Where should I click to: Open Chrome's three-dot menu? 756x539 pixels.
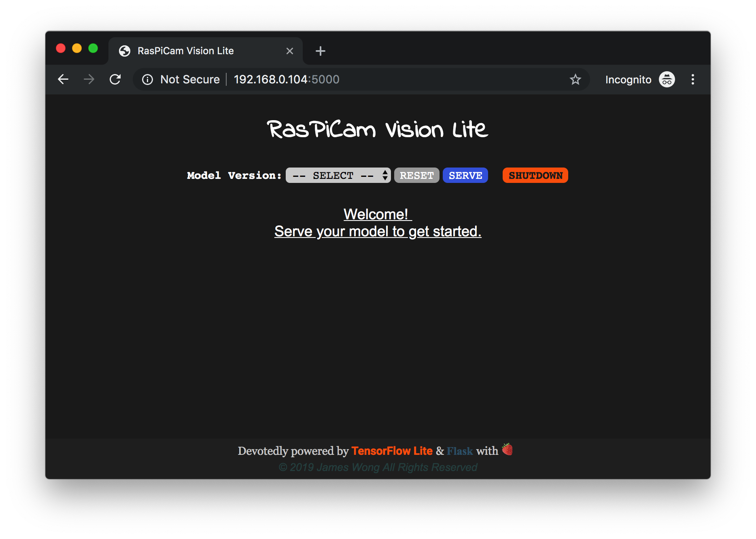pos(693,79)
